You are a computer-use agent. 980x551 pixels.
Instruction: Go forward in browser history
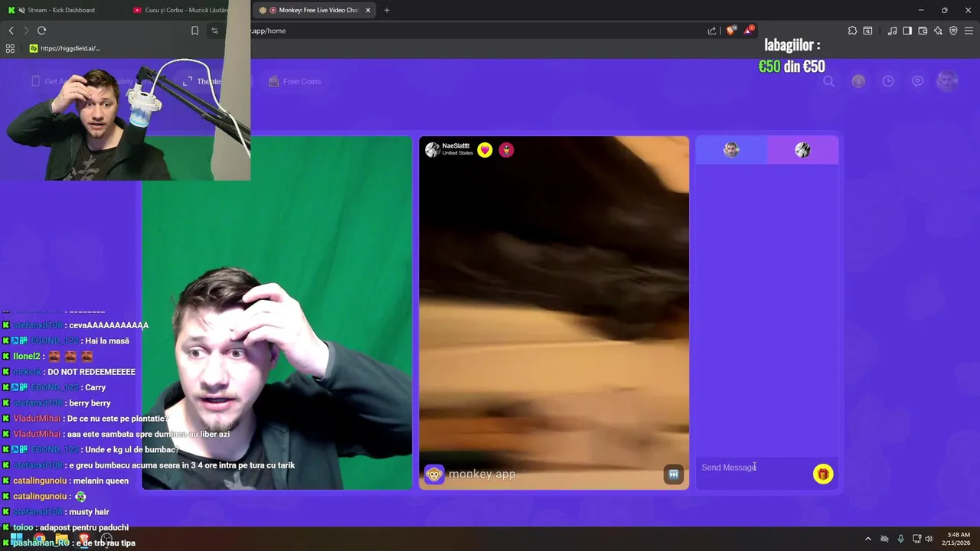click(x=26, y=31)
